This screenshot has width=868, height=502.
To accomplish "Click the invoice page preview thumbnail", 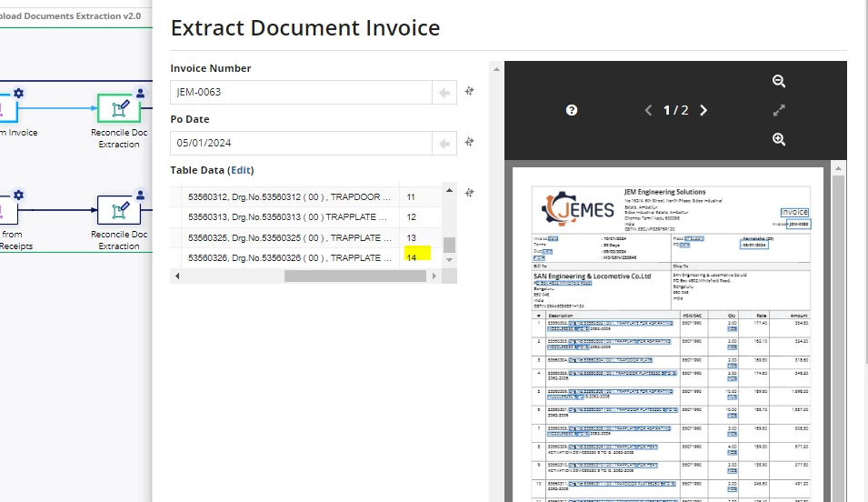I will [x=668, y=335].
